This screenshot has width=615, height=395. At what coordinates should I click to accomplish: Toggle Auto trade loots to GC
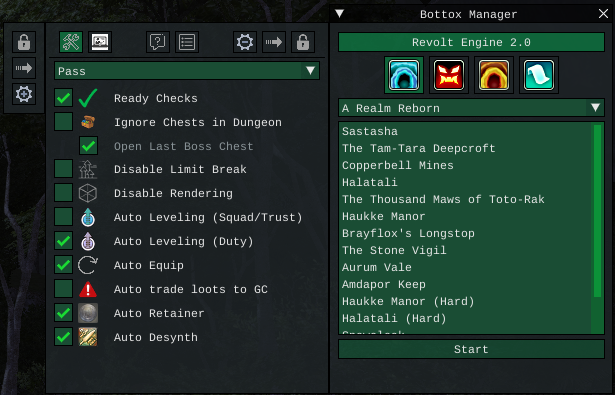64,289
